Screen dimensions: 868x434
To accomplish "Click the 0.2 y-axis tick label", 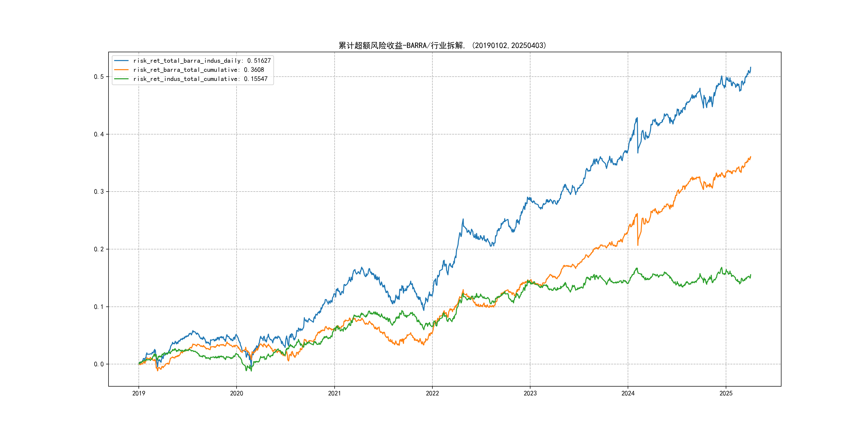I will [x=99, y=249].
